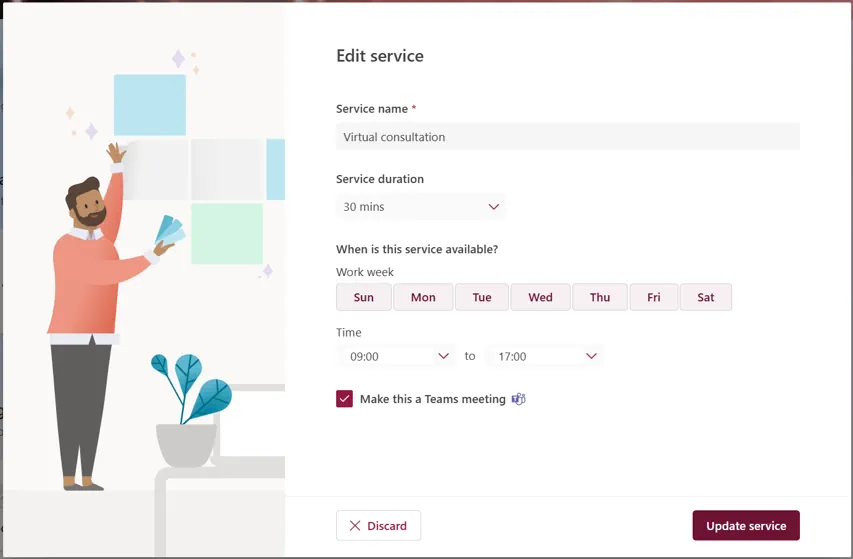
Task: Open the Service duration 30 mins dropdown
Action: point(421,207)
